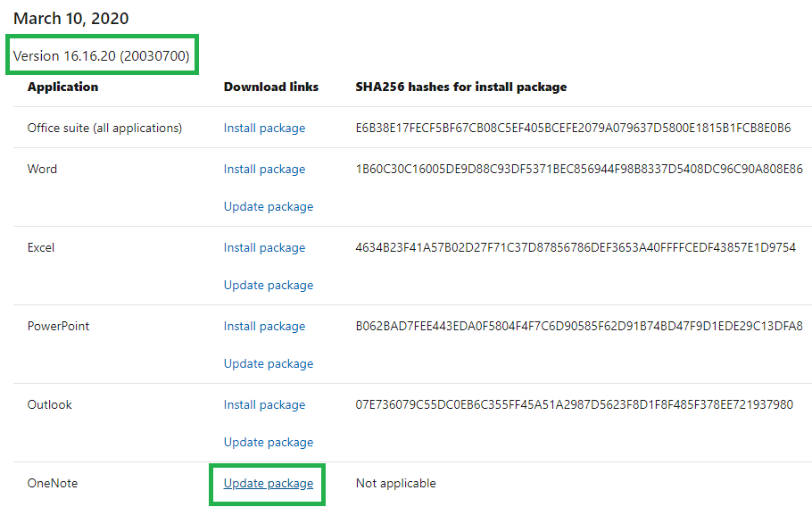The width and height of the screenshot is (812, 507).
Task: Open PowerPoint Update package link
Action: pyautogui.click(x=269, y=363)
